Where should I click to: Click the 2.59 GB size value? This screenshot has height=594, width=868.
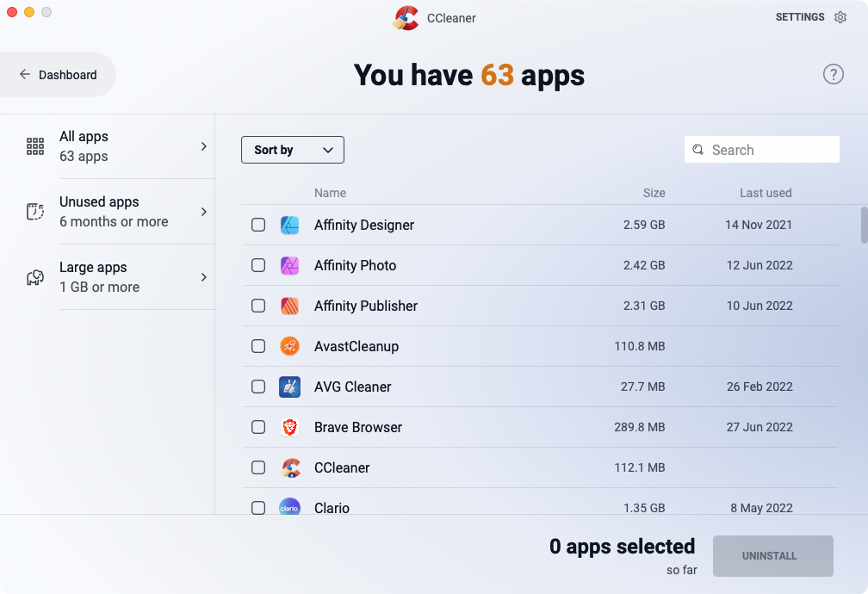pyautogui.click(x=644, y=225)
